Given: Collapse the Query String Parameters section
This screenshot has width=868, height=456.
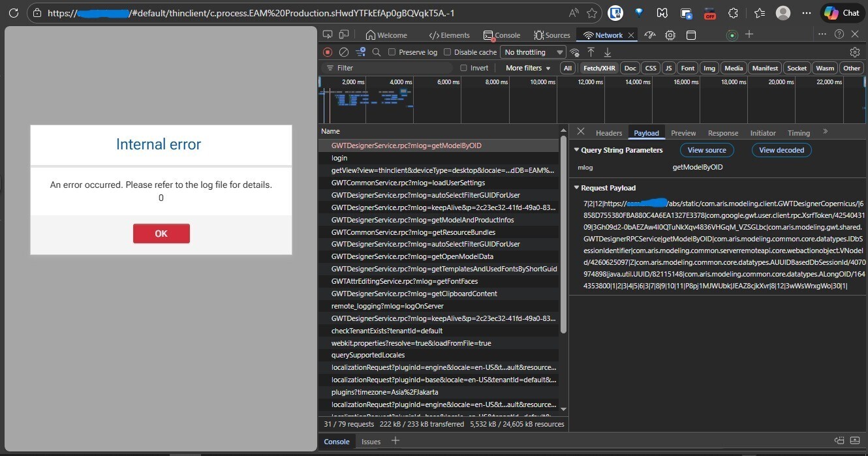Looking at the screenshot, I should (x=576, y=150).
